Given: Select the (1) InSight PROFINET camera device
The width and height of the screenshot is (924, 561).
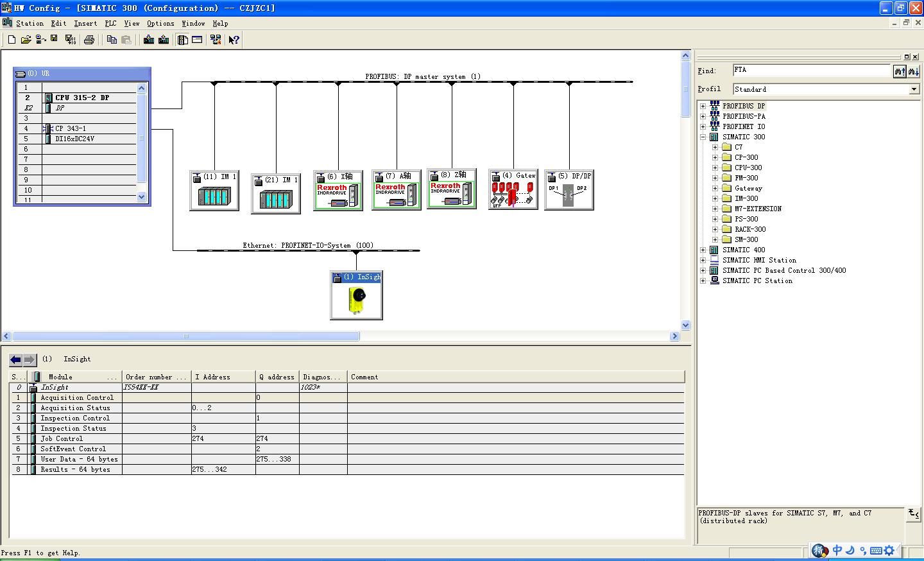Looking at the screenshot, I should (x=356, y=295).
